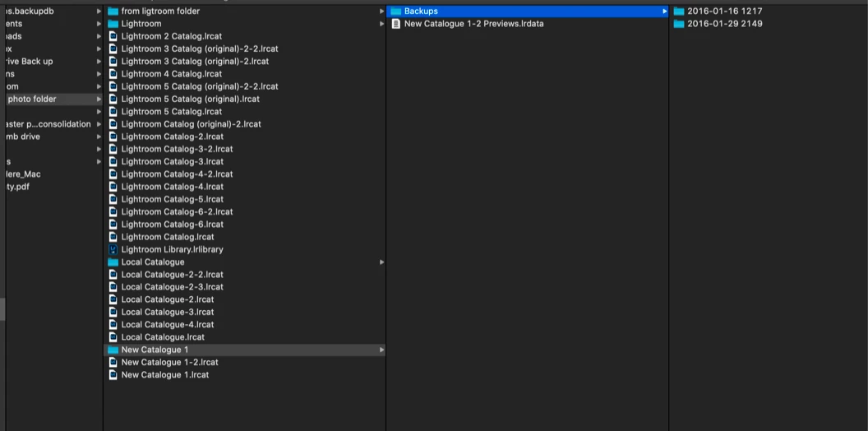Screen dimensions: 868x431
Task: Click the 'from ligtroom folder' folder icon
Action: [x=113, y=11]
